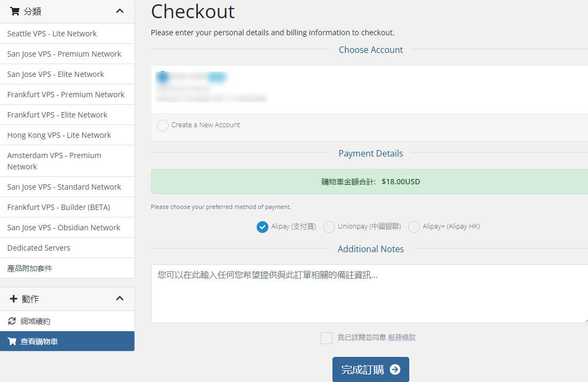Click the shopping cart icon beside 分類
Viewport: 588px width, 382px height.
pyautogui.click(x=14, y=11)
